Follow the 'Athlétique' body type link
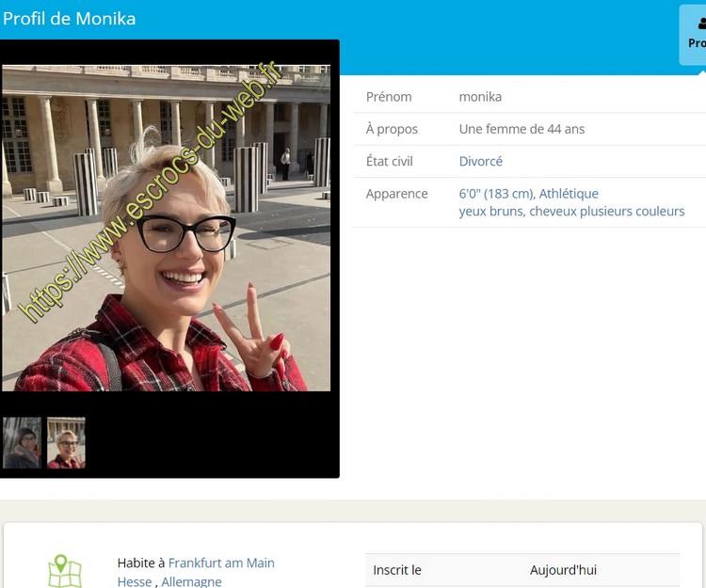 coord(569,194)
